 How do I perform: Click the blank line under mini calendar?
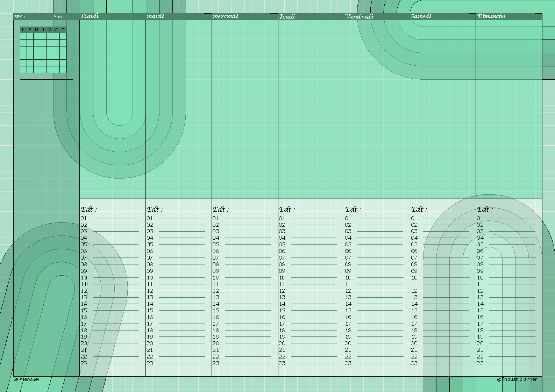click(x=47, y=79)
